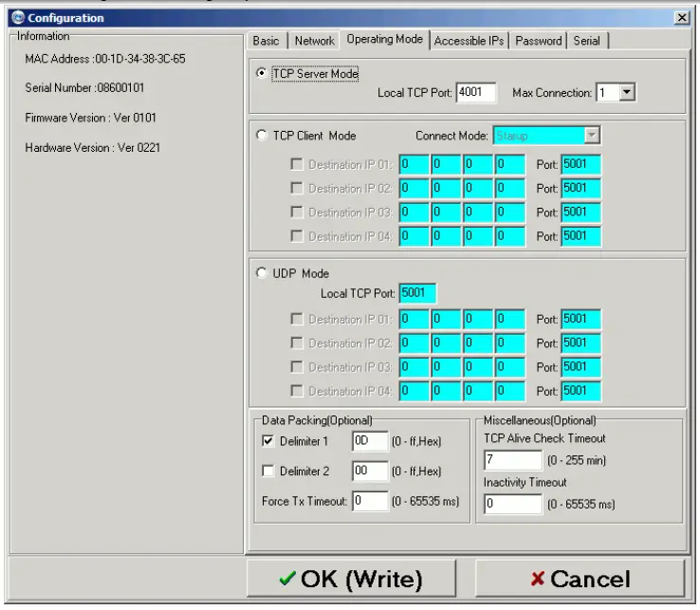The image size is (700, 610).
Task: Click the Cancel button
Action: coord(580,579)
